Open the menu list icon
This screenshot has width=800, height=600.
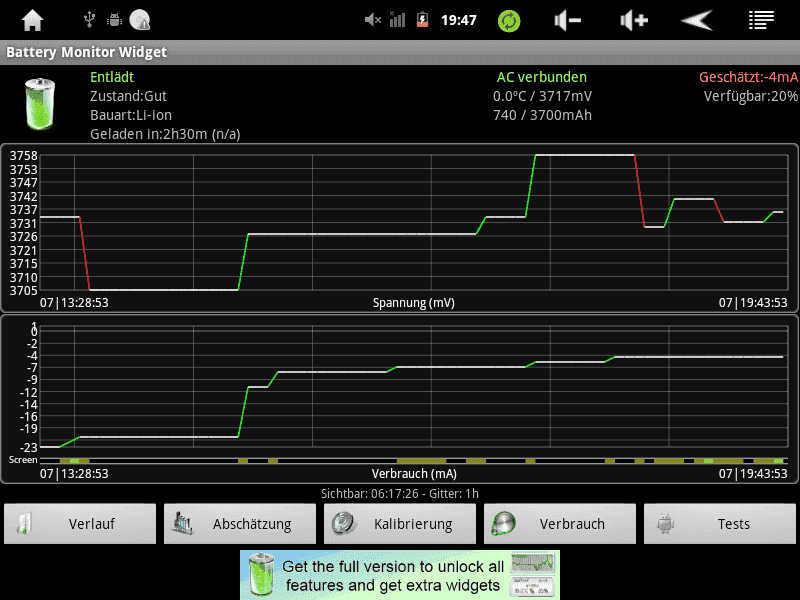[761, 20]
